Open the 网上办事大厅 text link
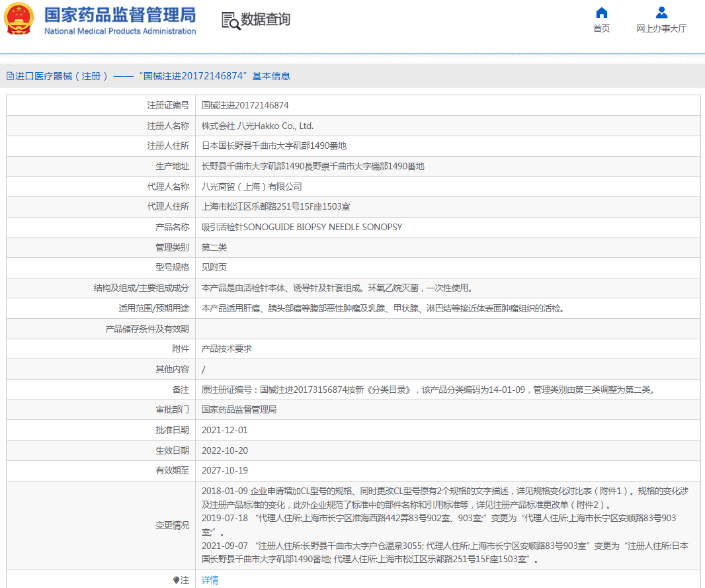 [x=661, y=28]
